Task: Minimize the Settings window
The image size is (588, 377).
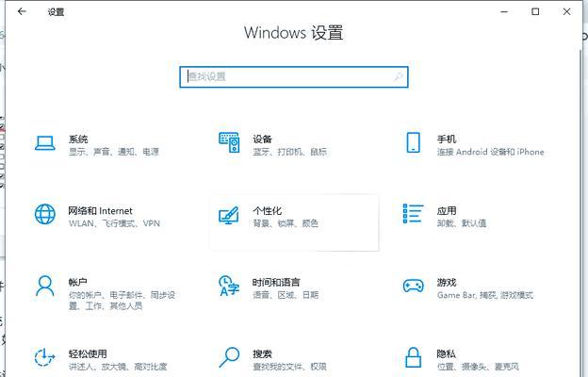Action: coord(504,11)
